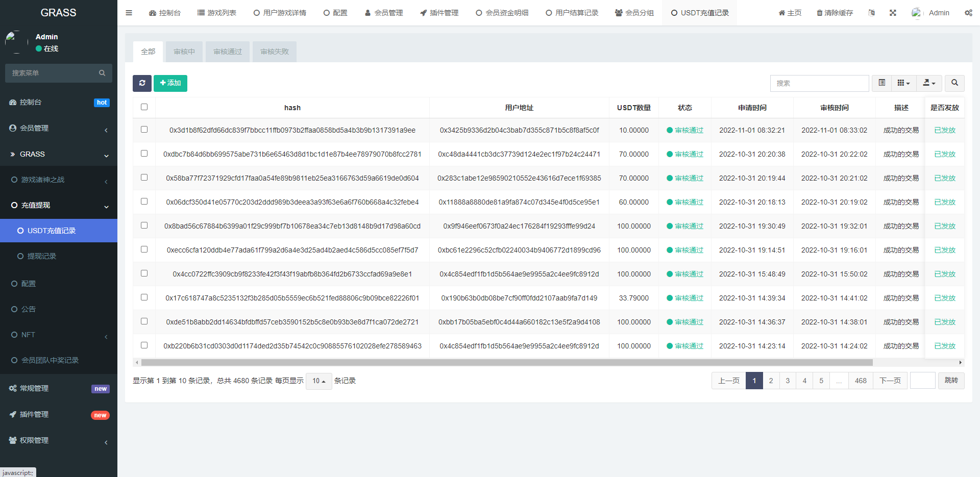Image resolution: width=980 pixels, height=477 pixels.
Task: Click the table's horizontal scrollbar
Action: coord(506,363)
